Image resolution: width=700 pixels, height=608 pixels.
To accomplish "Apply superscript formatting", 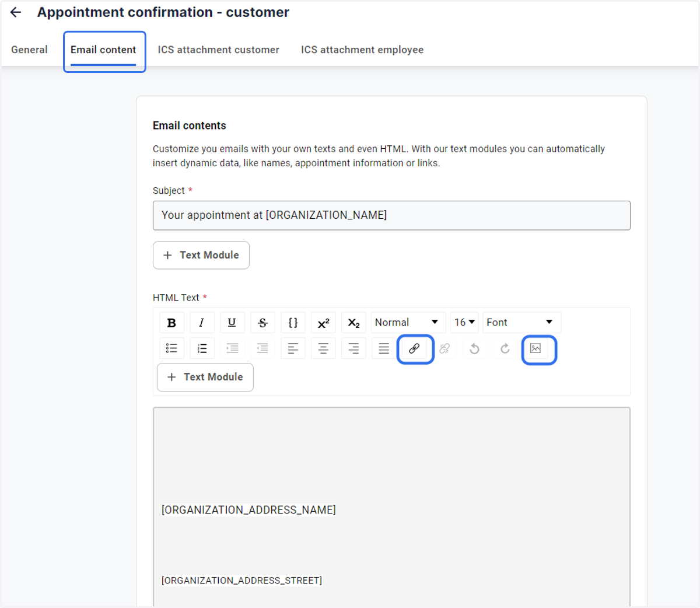I will pyautogui.click(x=323, y=323).
